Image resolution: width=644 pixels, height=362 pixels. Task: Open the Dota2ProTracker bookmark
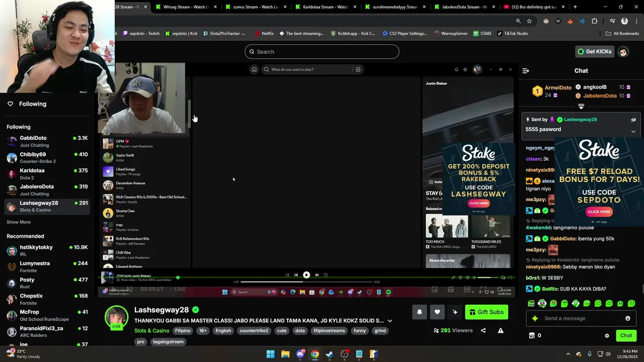click(224, 34)
